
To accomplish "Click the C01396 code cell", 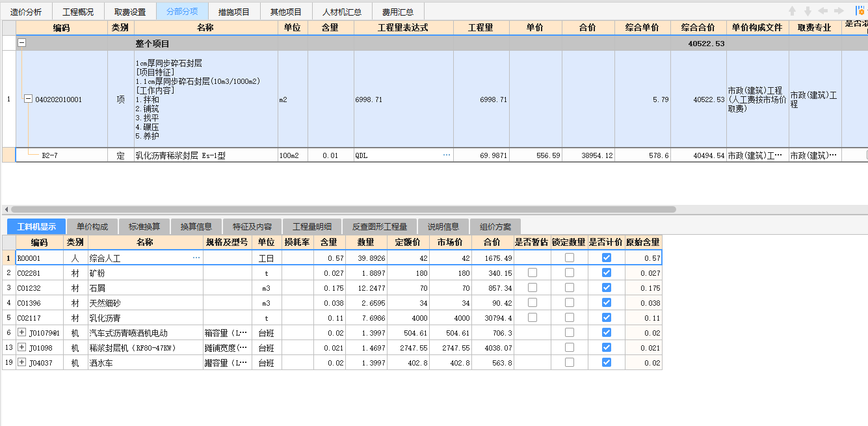I will 40,303.
